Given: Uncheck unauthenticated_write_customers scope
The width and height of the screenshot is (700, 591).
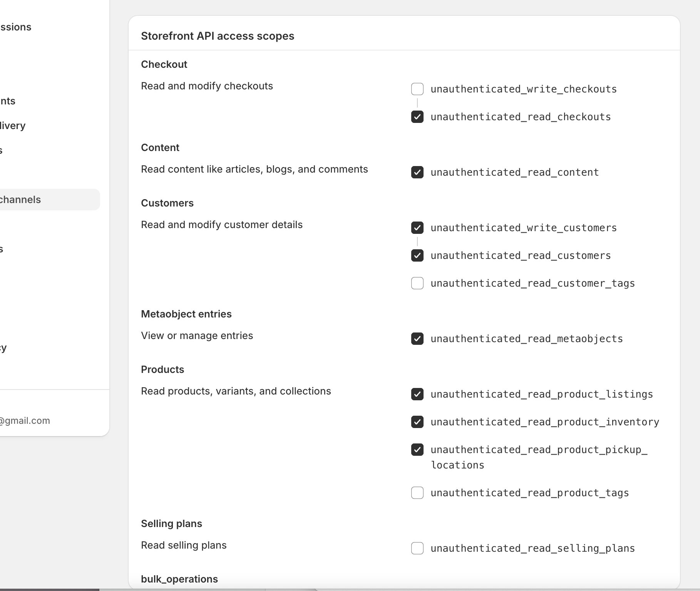Looking at the screenshot, I should [417, 228].
